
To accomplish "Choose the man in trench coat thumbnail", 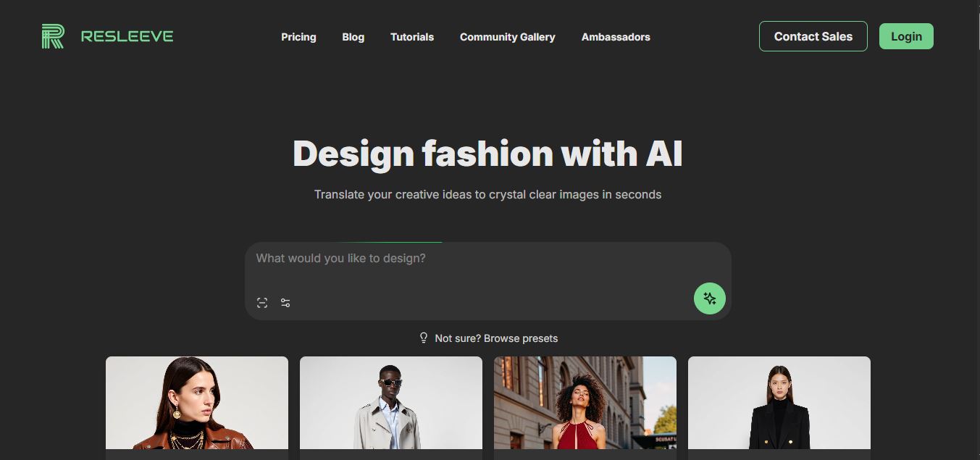I will pos(391,403).
